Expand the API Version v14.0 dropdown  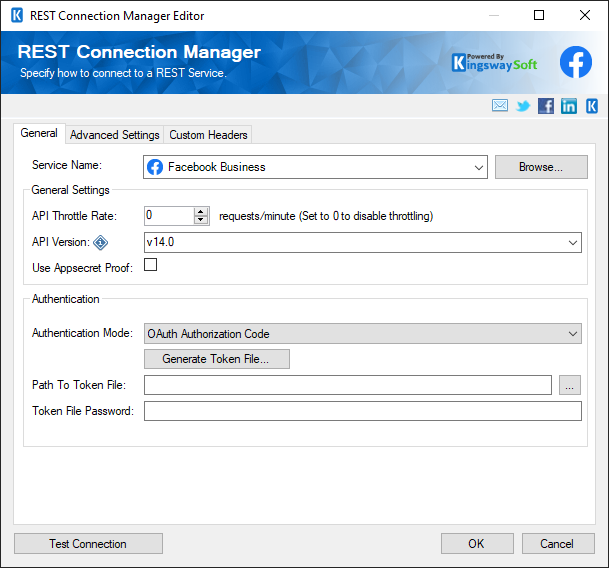tap(363, 242)
